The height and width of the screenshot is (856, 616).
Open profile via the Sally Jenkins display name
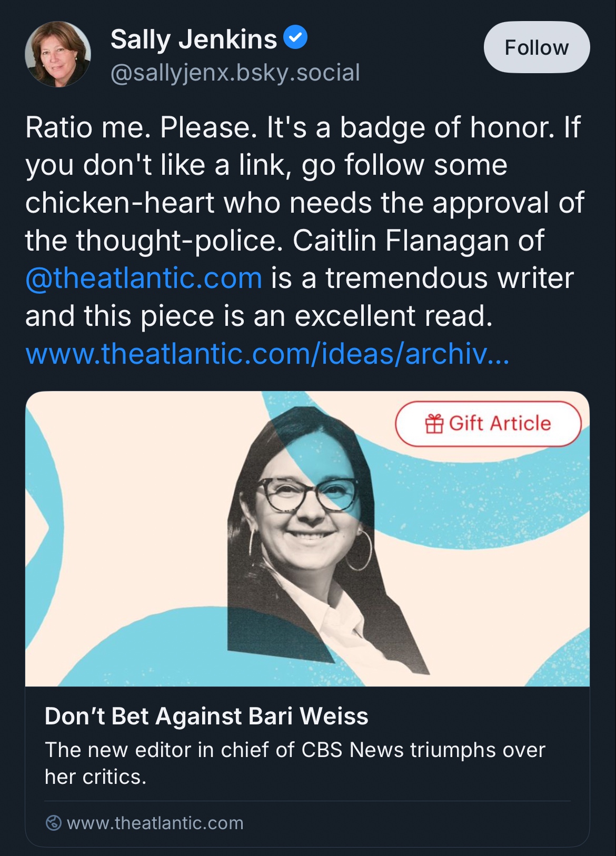click(x=194, y=39)
